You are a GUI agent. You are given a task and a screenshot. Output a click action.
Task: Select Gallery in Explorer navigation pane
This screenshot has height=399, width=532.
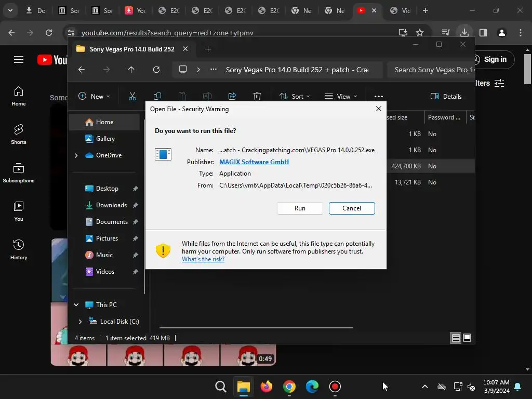(104, 139)
